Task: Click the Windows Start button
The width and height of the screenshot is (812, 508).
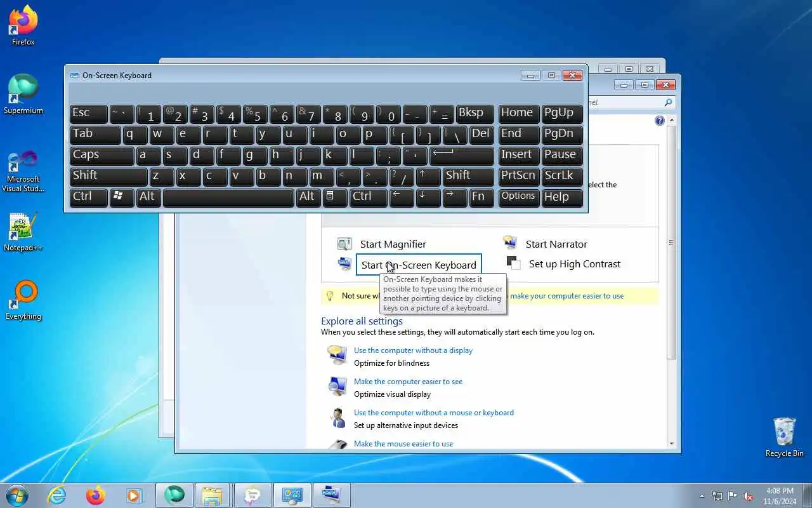Action: (17, 495)
